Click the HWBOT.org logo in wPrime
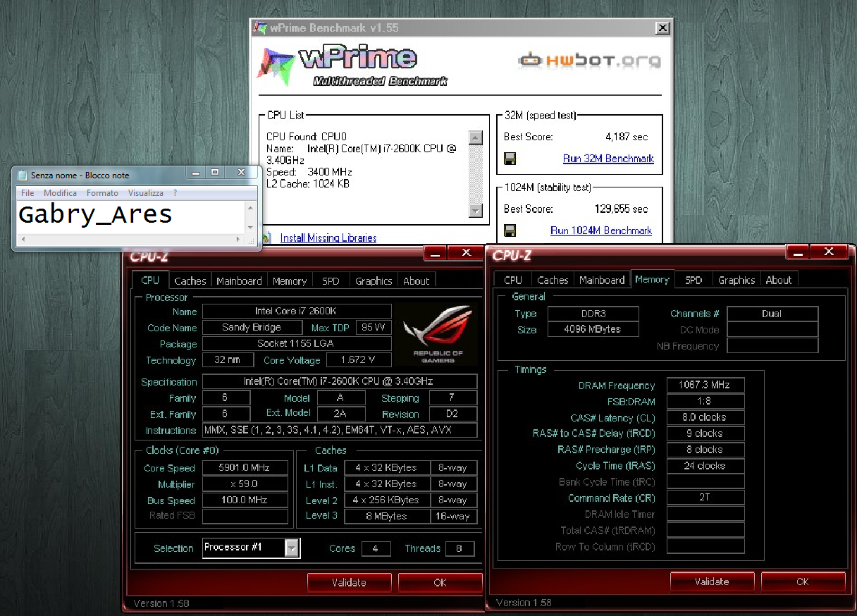The image size is (857, 616). point(589,60)
